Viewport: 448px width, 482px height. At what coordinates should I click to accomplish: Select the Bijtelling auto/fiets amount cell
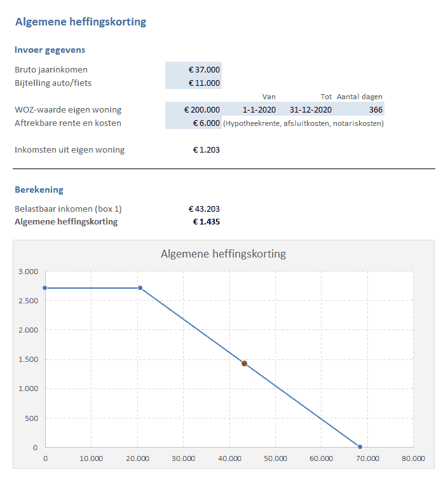coord(193,83)
